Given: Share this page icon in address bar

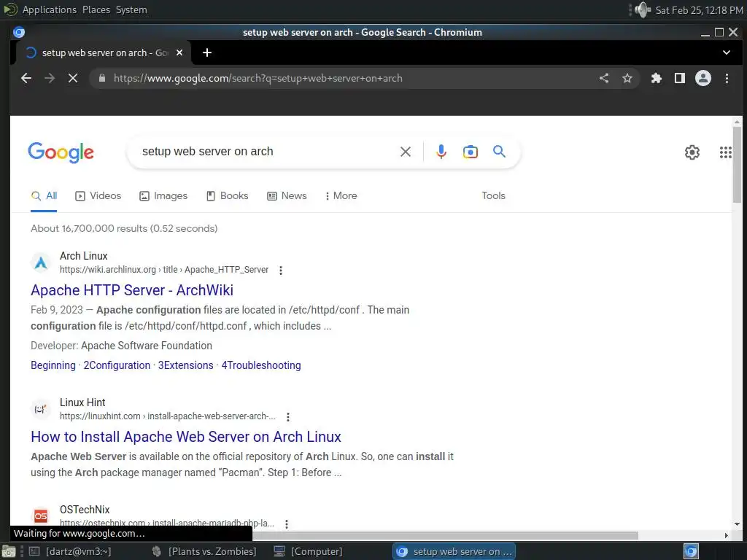Looking at the screenshot, I should tap(604, 78).
